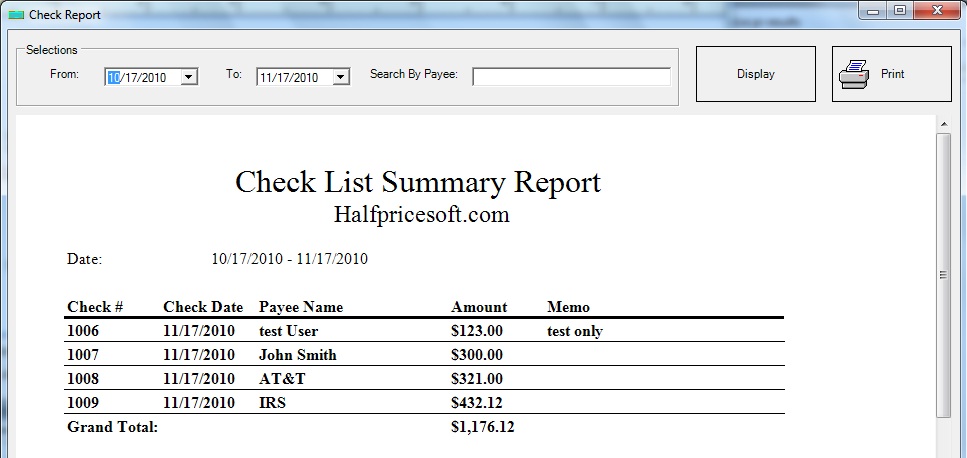
Task: Click the vertical scrollbar thumb
Action: click(943, 275)
